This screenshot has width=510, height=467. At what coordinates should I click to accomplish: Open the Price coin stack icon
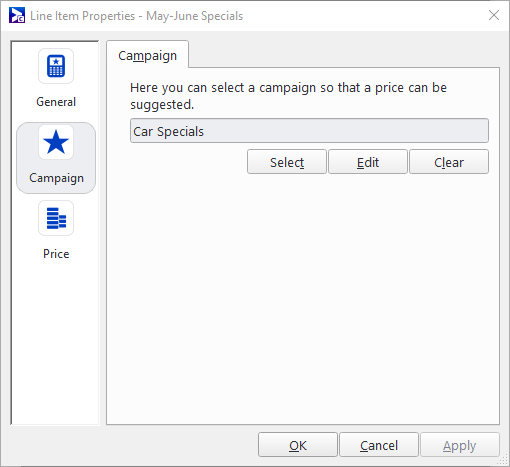tap(56, 218)
